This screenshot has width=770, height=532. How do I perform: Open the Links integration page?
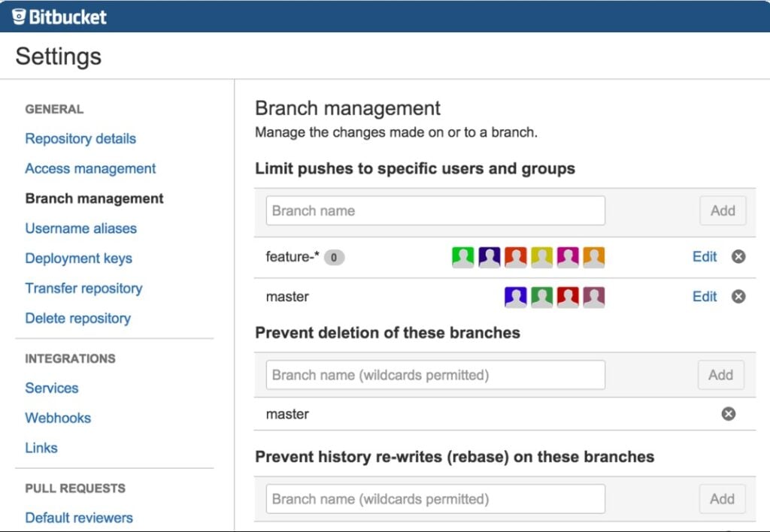click(x=41, y=448)
